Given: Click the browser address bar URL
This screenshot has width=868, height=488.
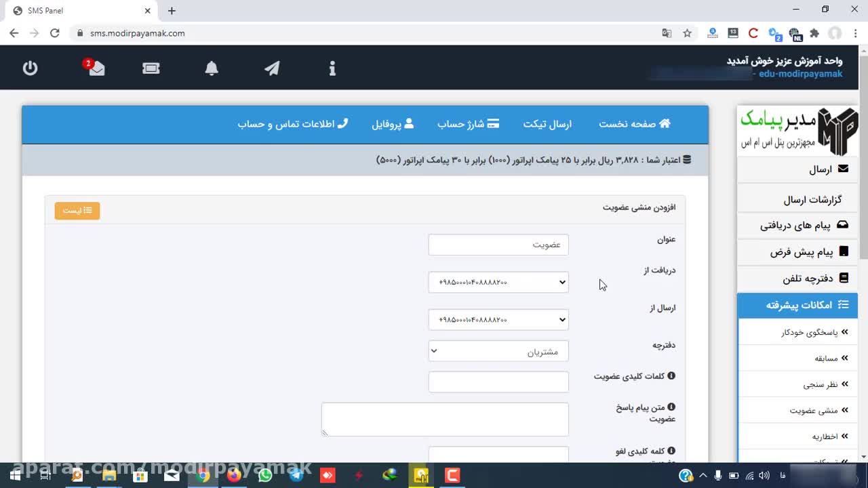Looking at the screenshot, I should [x=138, y=33].
